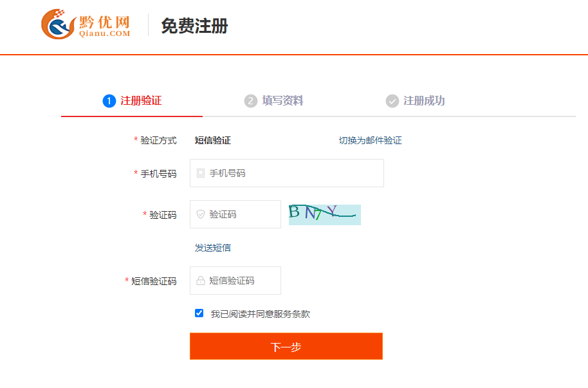Click the shield icon in 验证码 field

(x=201, y=214)
